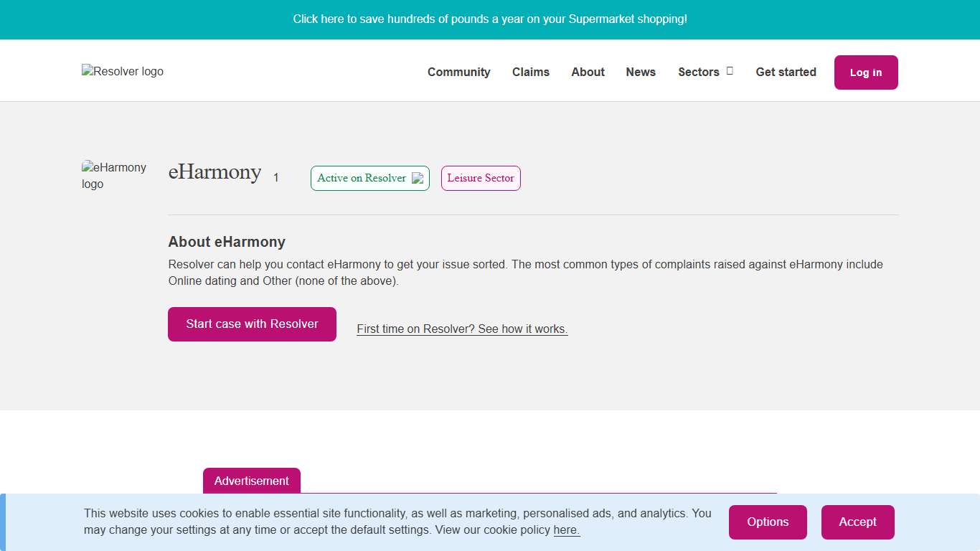The height and width of the screenshot is (551, 980).
Task: Click the eHarmony logo
Action: (x=115, y=176)
